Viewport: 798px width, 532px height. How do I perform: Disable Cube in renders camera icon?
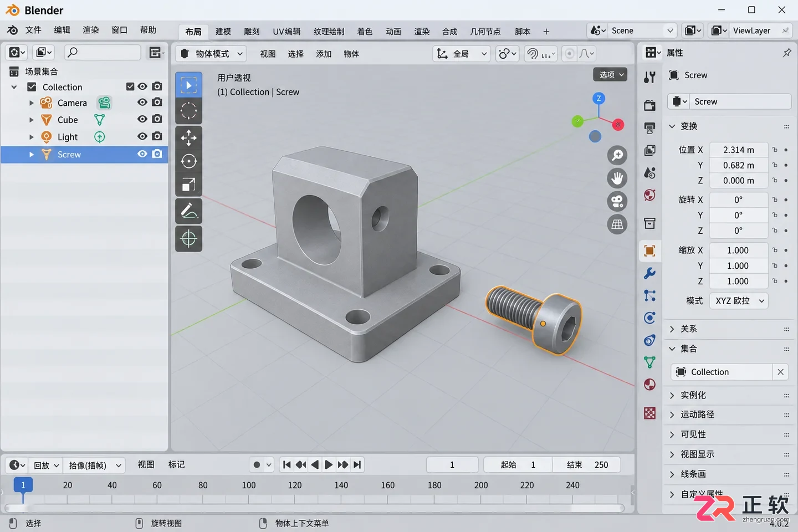157,119
